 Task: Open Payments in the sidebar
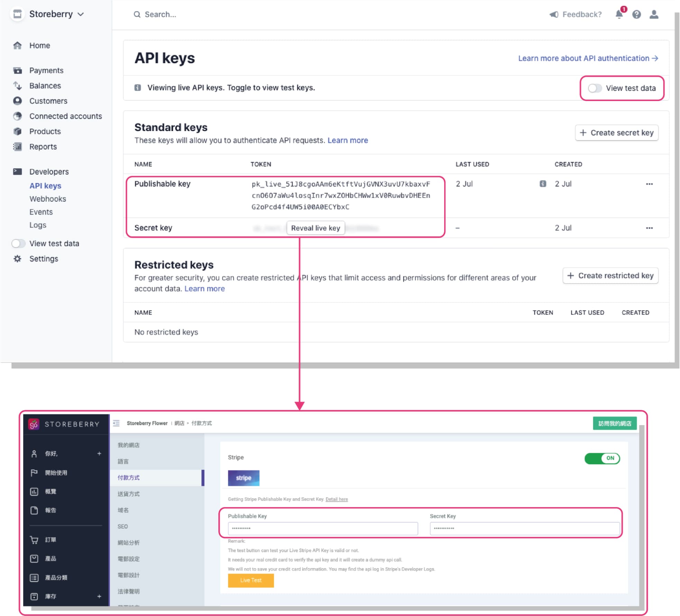tap(46, 71)
